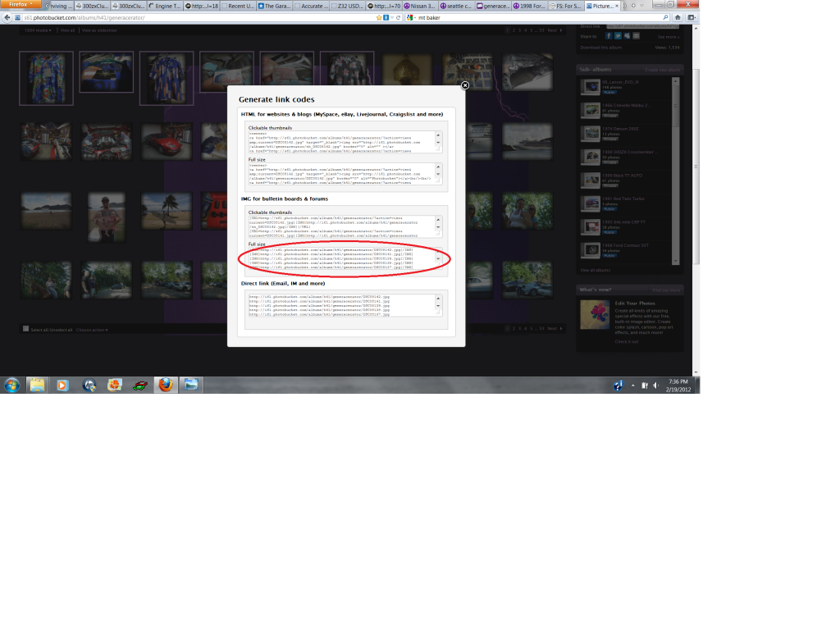Image resolution: width=840 pixels, height=630 pixels.
Task: Click View all albums link
Action: point(596,270)
